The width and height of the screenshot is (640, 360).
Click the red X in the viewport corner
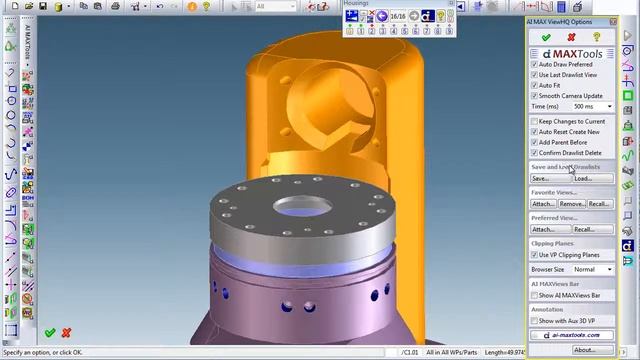[67, 333]
